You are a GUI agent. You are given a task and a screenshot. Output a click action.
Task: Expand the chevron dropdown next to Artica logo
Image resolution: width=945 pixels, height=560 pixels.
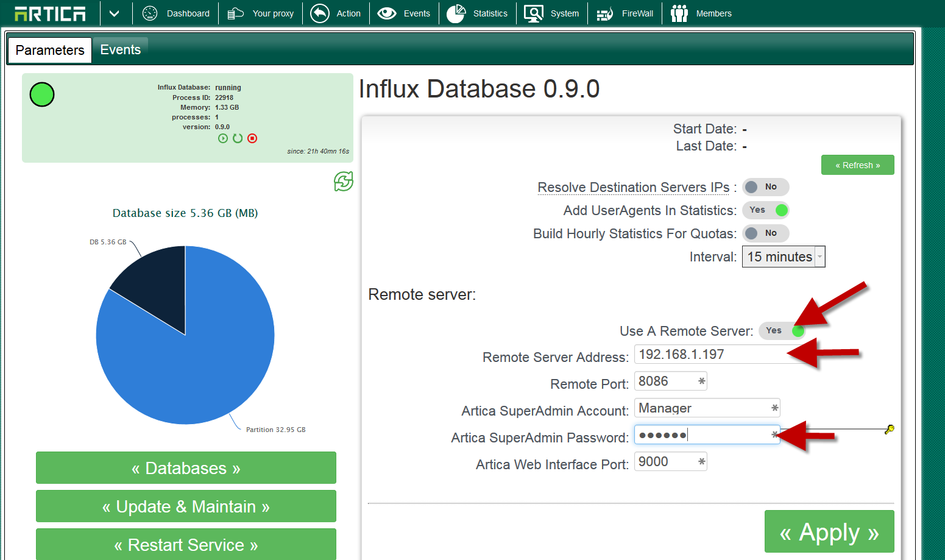(x=115, y=13)
